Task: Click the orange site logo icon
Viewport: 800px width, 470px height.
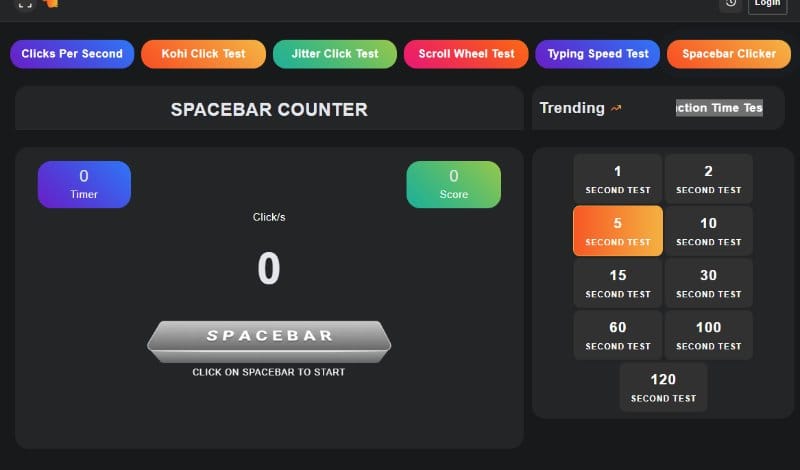Action: point(51,4)
